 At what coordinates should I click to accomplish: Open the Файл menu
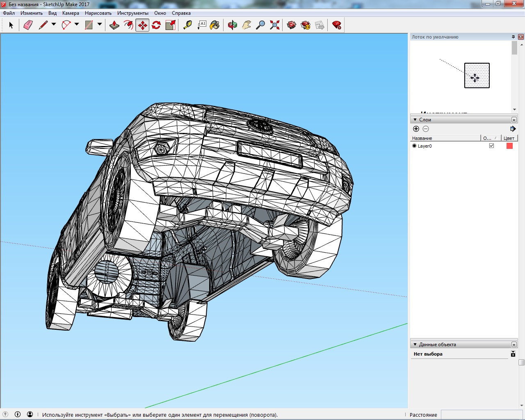coord(9,13)
